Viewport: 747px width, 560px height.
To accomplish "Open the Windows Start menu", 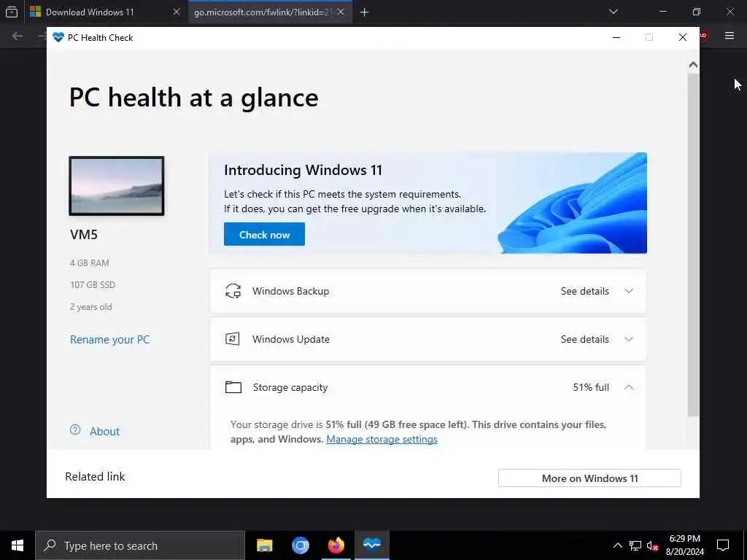I will point(18,545).
